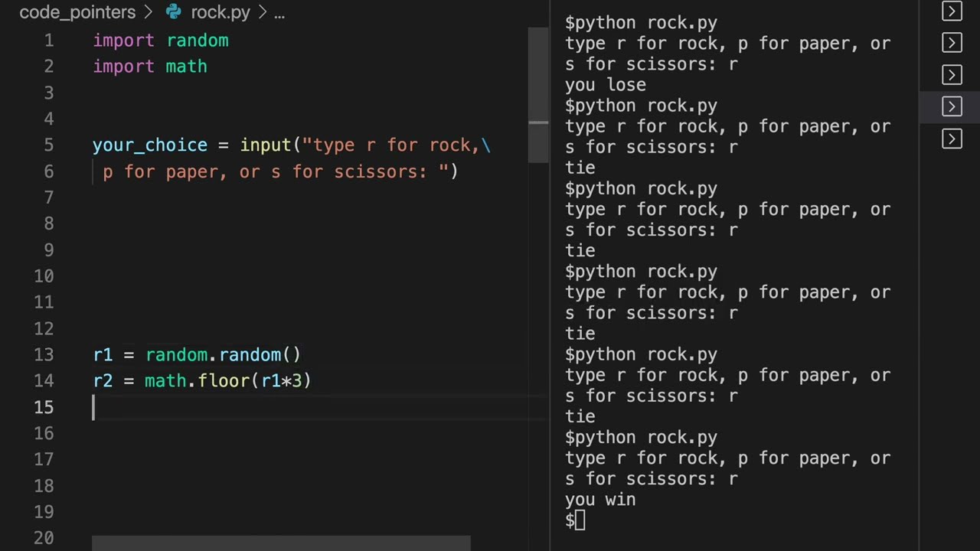Select the second terminal instance icon from top
Image resolution: width=980 pixels, height=551 pixels.
(952, 43)
